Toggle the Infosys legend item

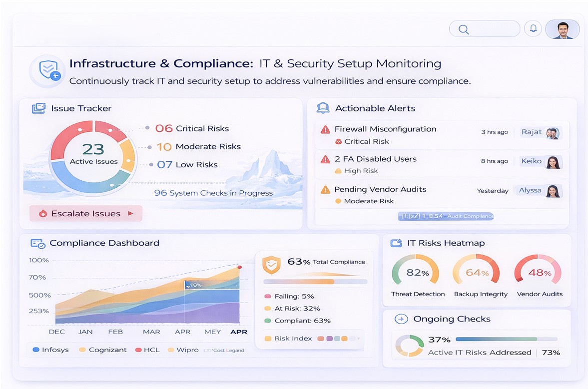coord(50,350)
